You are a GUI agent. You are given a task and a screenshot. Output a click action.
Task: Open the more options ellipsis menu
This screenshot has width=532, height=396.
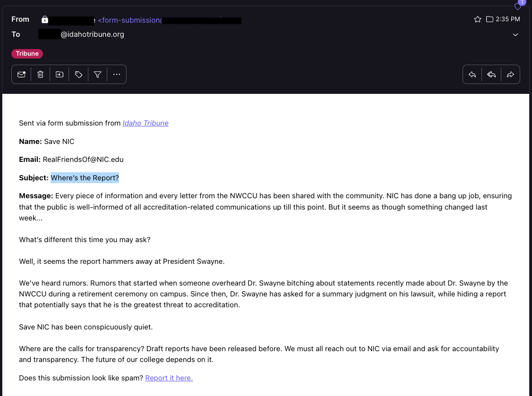[x=117, y=74]
